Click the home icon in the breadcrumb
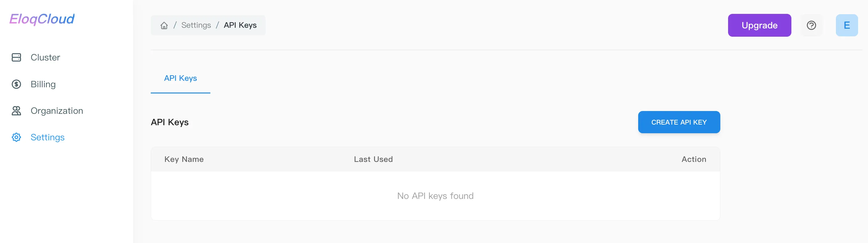Screen dimensions: 868x243 tap(164, 25)
